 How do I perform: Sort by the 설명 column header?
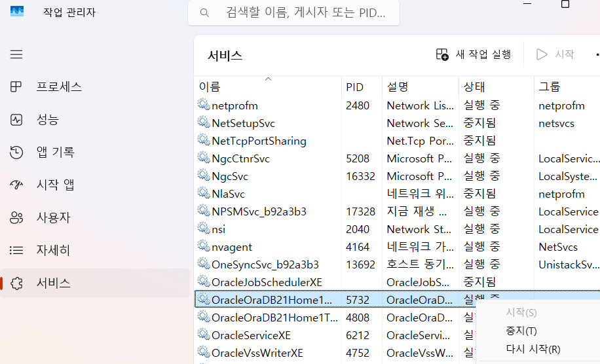tap(420, 87)
